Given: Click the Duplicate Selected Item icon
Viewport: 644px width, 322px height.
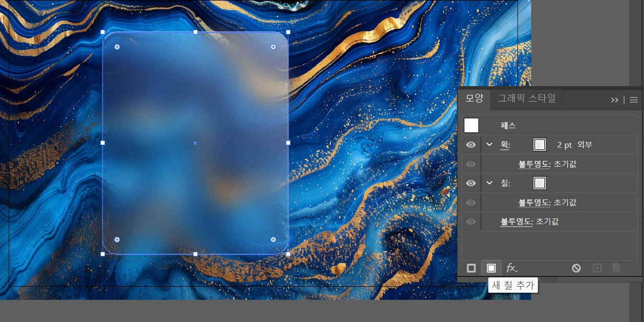Looking at the screenshot, I should pyautogui.click(x=597, y=268).
